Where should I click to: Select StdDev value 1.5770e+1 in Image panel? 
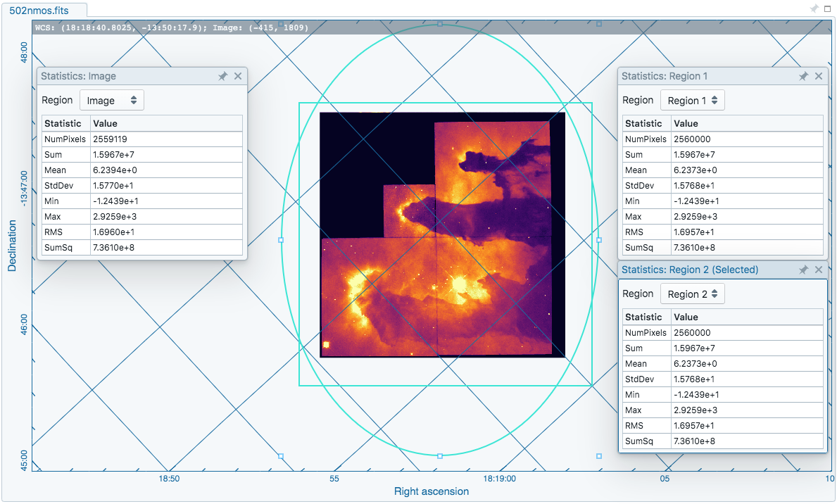coord(113,185)
